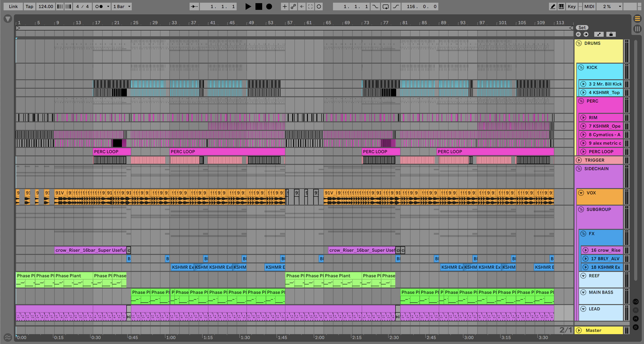The width and height of the screenshot is (644, 344).
Task: Enable Draw Mode pencil icon
Action: coord(553,6)
